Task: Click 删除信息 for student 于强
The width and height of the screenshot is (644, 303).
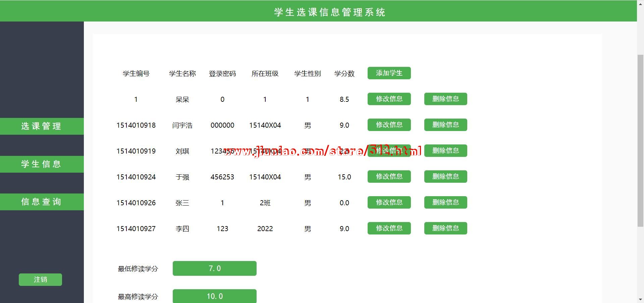Action: click(x=445, y=177)
